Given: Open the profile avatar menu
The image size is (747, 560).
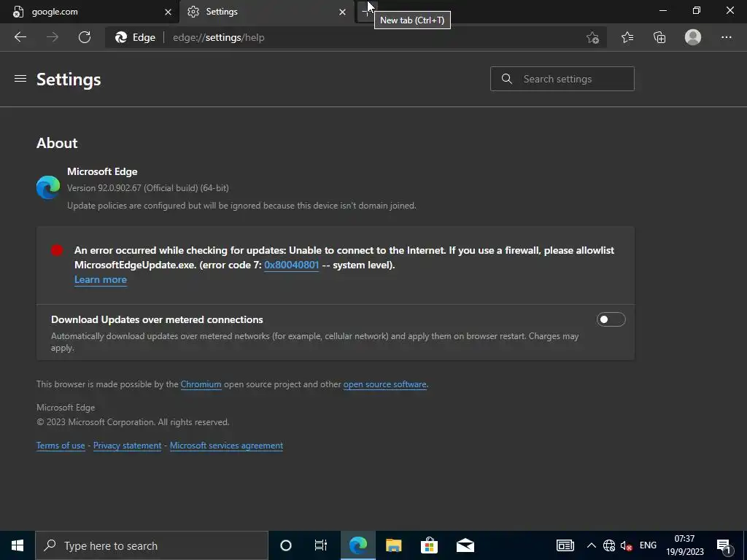Looking at the screenshot, I should click(x=693, y=37).
